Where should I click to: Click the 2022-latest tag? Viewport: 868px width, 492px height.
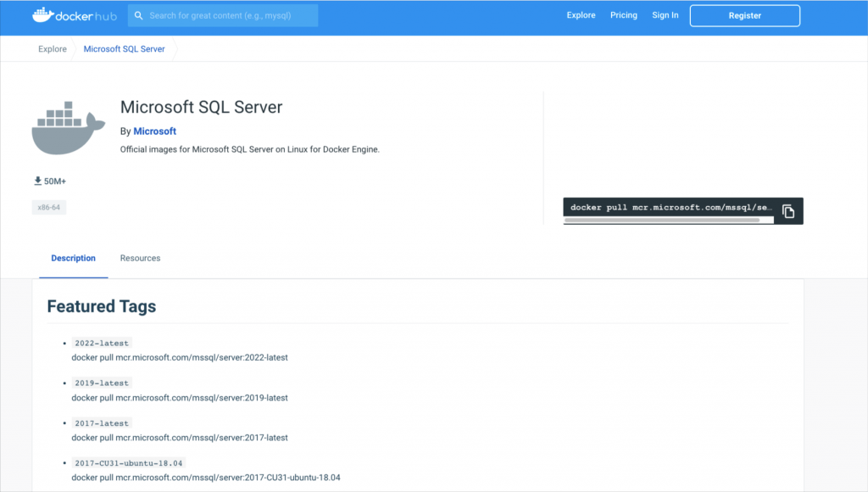click(x=102, y=343)
